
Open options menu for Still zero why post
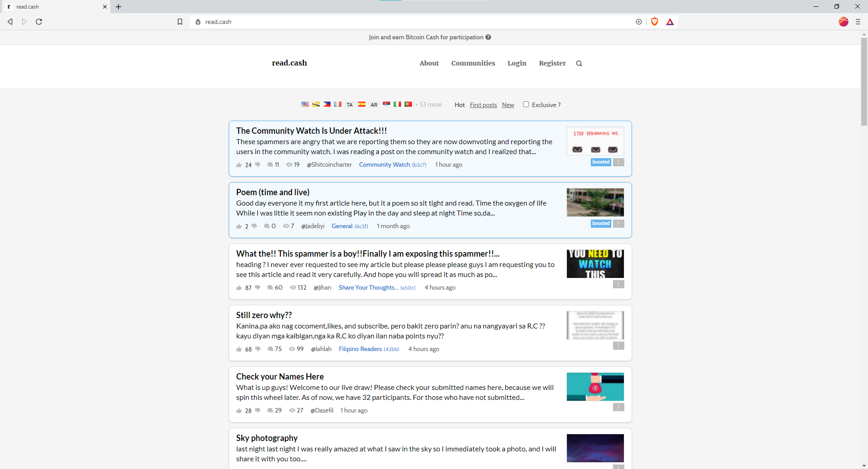tap(618, 346)
